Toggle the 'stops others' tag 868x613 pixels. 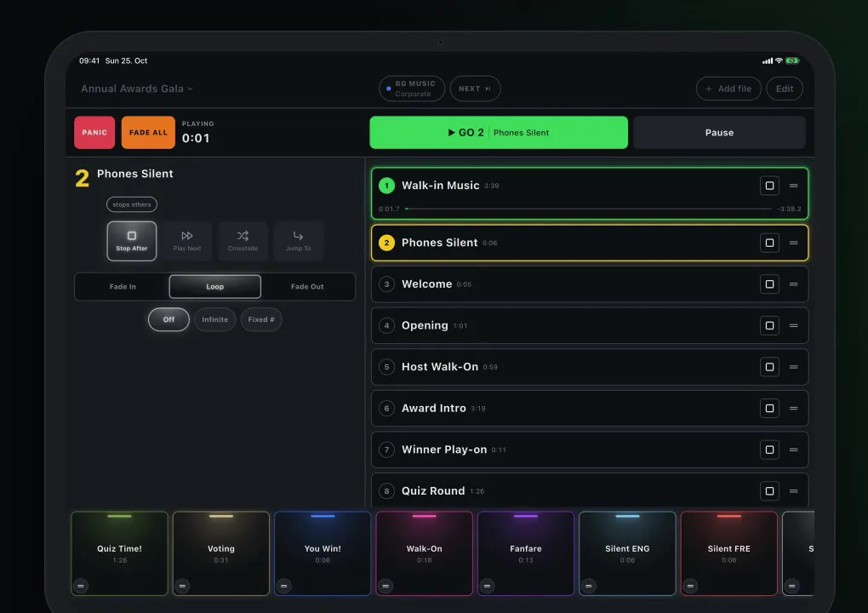pos(132,204)
